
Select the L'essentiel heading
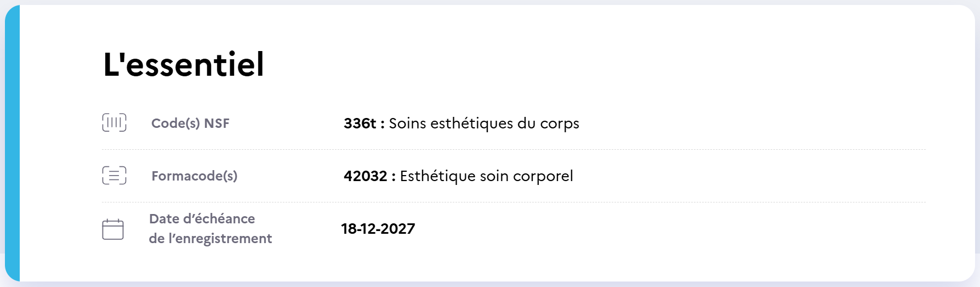point(184,64)
